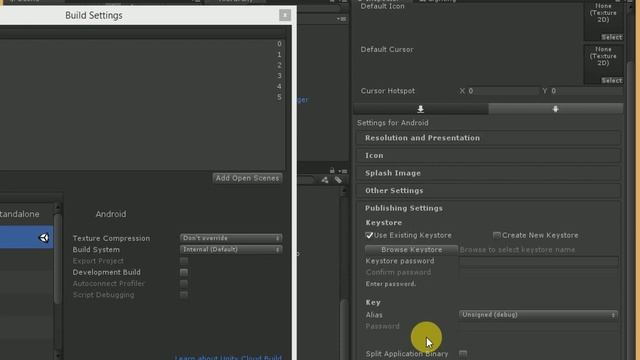Toggle the Script Debugging checkbox
Viewport: 640px width, 360px height.
184,295
